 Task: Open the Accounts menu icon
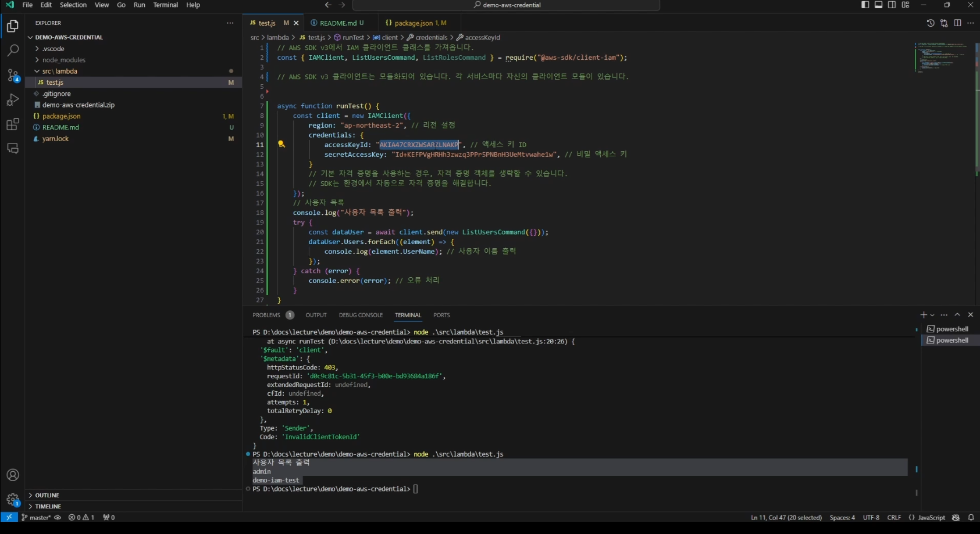tap(12, 475)
